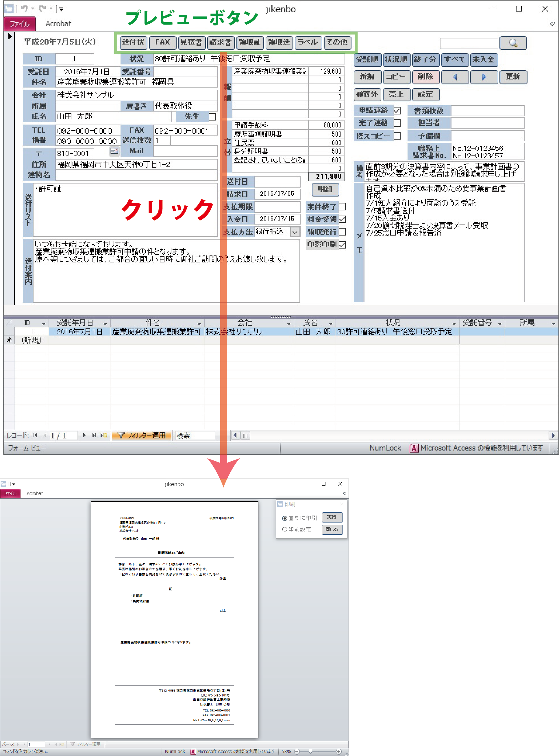Click new record navigation icon
559x756 pixels.
103,435
